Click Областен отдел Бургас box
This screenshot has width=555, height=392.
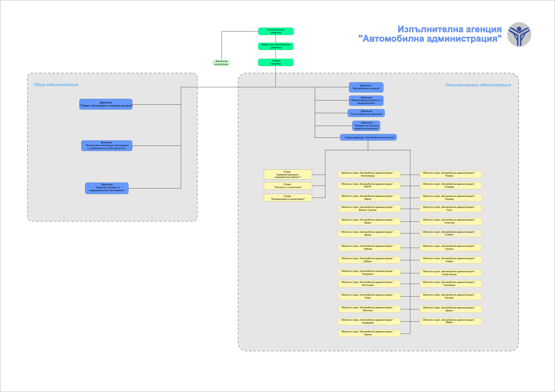(369, 186)
